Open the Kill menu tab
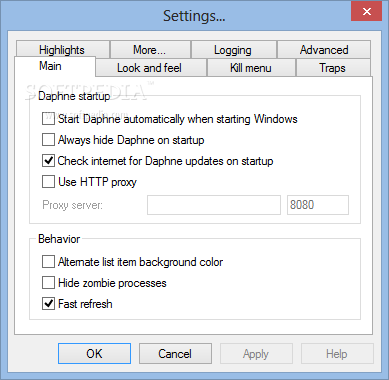389x380 pixels. (251, 68)
